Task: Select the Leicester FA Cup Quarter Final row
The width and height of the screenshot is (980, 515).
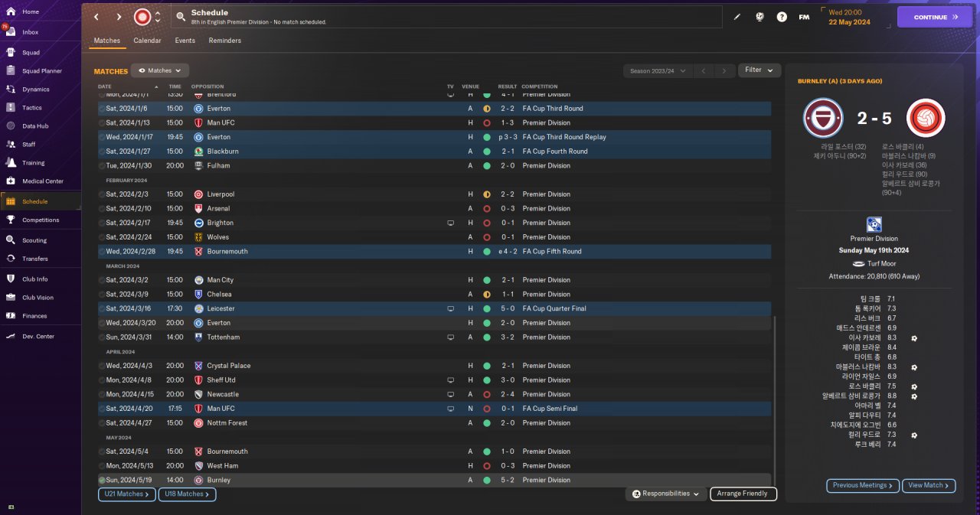Action: 434,308
